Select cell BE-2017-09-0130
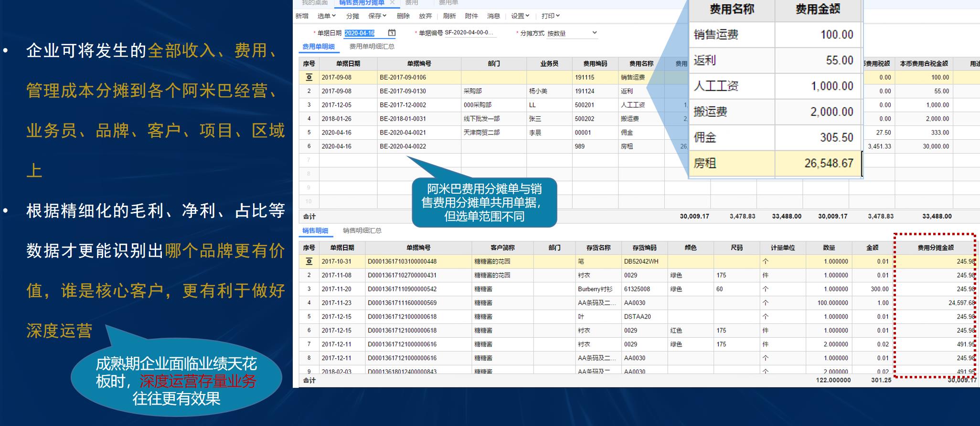The image size is (980, 426). click(419, 91)
